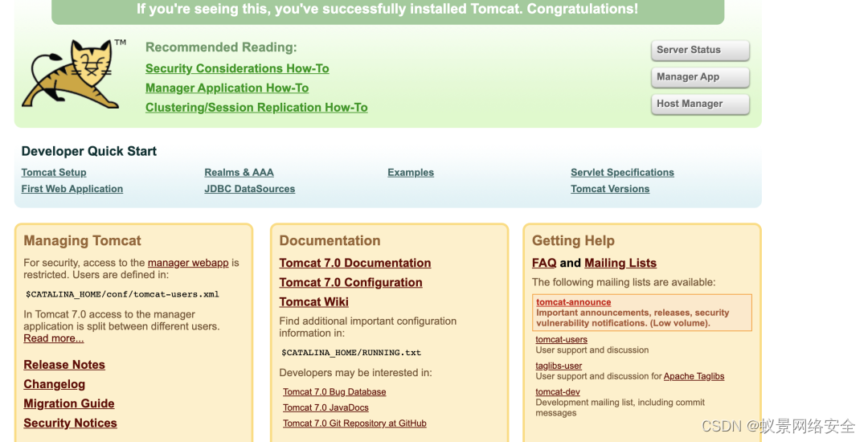
Task: Open JDBC DataSources link
Action: pyautogui.click(x=250, y=189)
